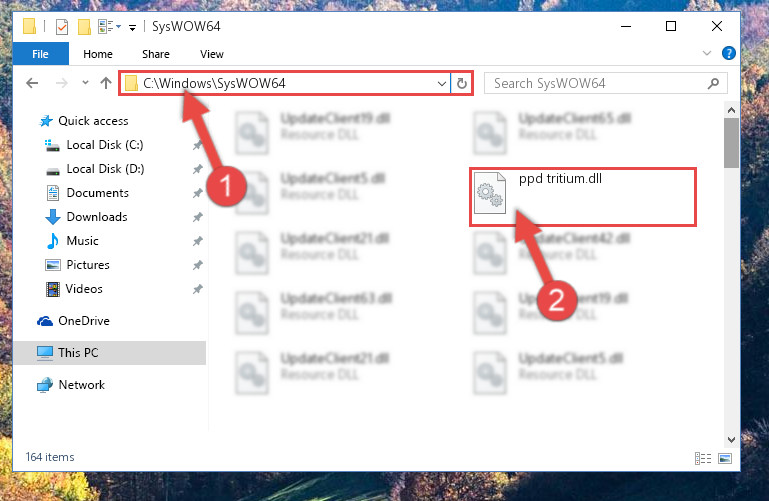The image size is (769, 501).
Task: Click the vertical scrollbar thumb
Action: click(731, 143)
